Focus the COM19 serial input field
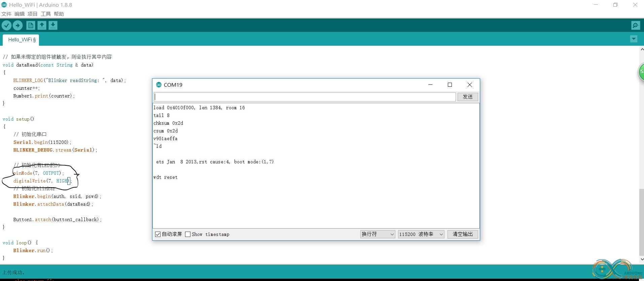Screen dimensions: 644x281 305,97
